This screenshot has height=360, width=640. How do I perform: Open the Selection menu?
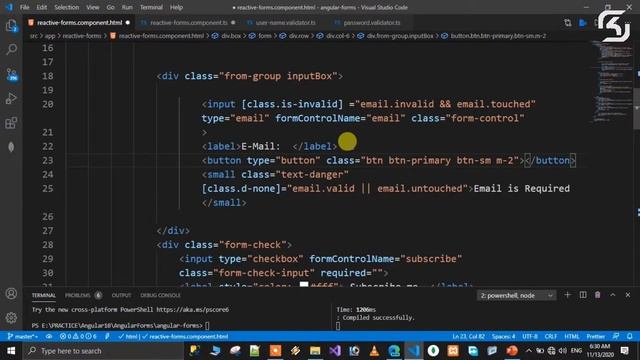coord(67,7)
